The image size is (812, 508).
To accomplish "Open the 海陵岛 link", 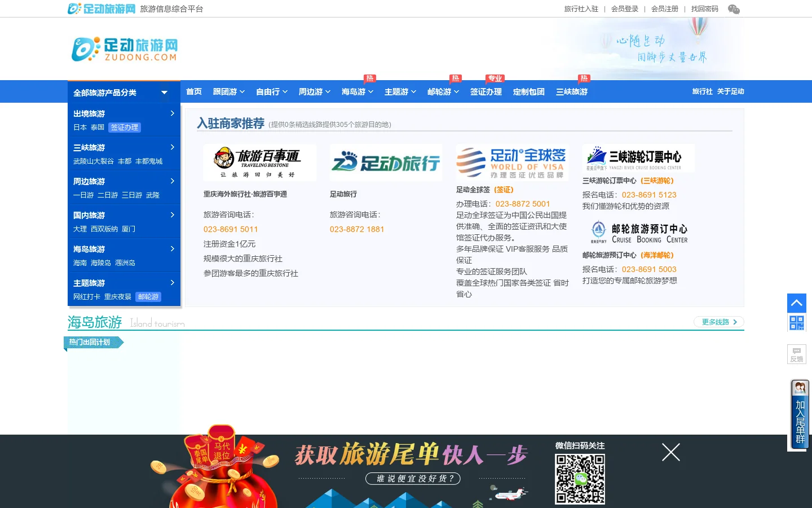I will coord(101,263).
